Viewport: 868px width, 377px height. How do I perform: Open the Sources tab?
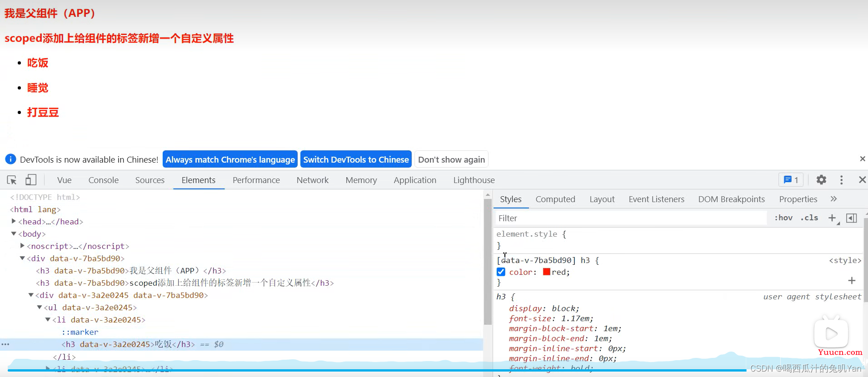click(x=150, y=180)
